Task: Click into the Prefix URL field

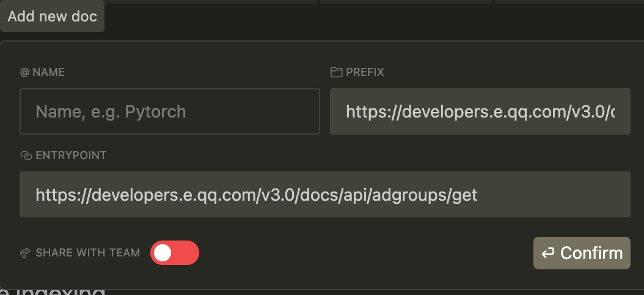Action: 480,111
